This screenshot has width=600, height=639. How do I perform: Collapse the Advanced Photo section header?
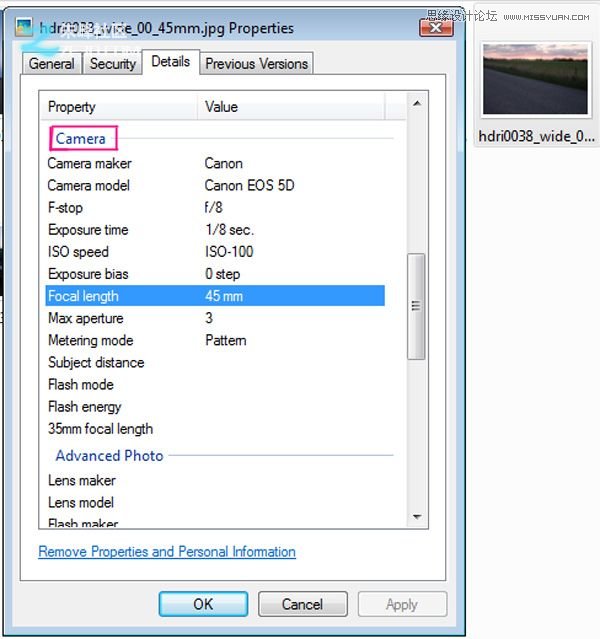click(x=109, y=456)
